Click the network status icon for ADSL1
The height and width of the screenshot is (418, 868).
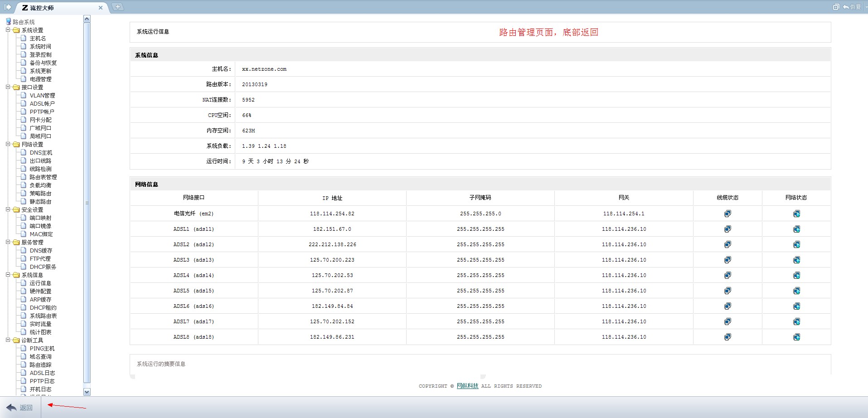tap(796, 229)
